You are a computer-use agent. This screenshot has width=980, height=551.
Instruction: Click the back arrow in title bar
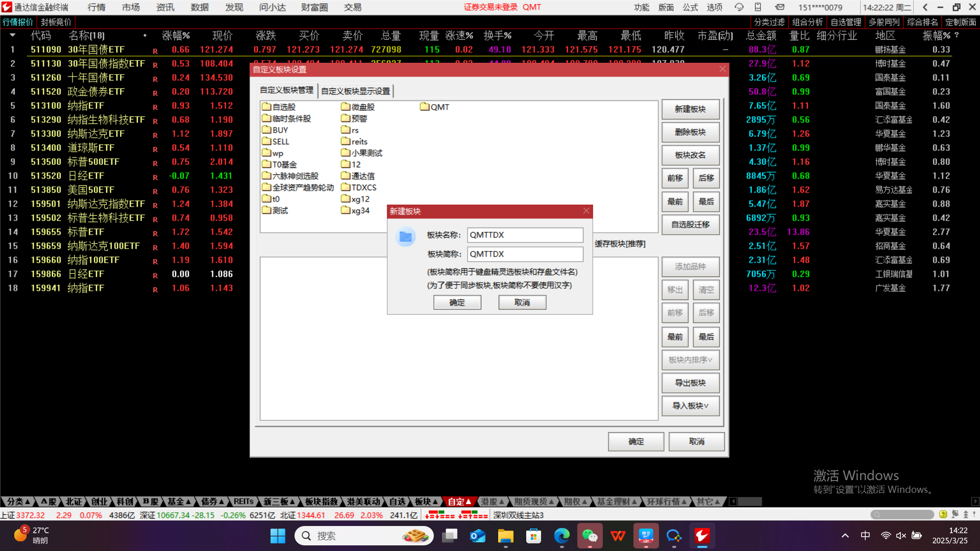point(925,7)
